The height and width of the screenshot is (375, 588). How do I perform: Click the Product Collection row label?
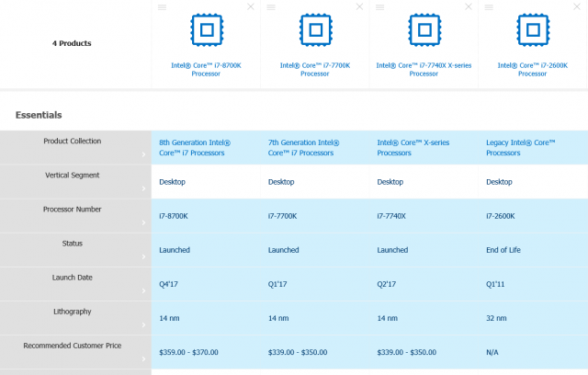(x=73, y=141)
